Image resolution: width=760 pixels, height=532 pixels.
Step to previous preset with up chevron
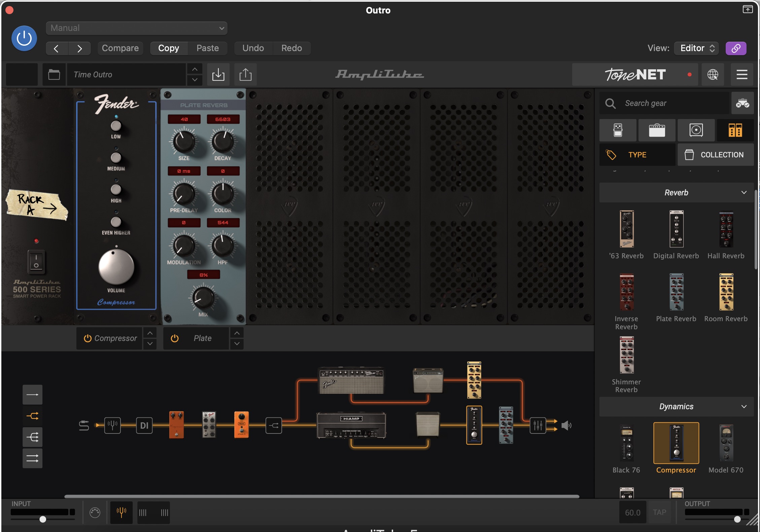pyautogui.click(x=195, y=69)
